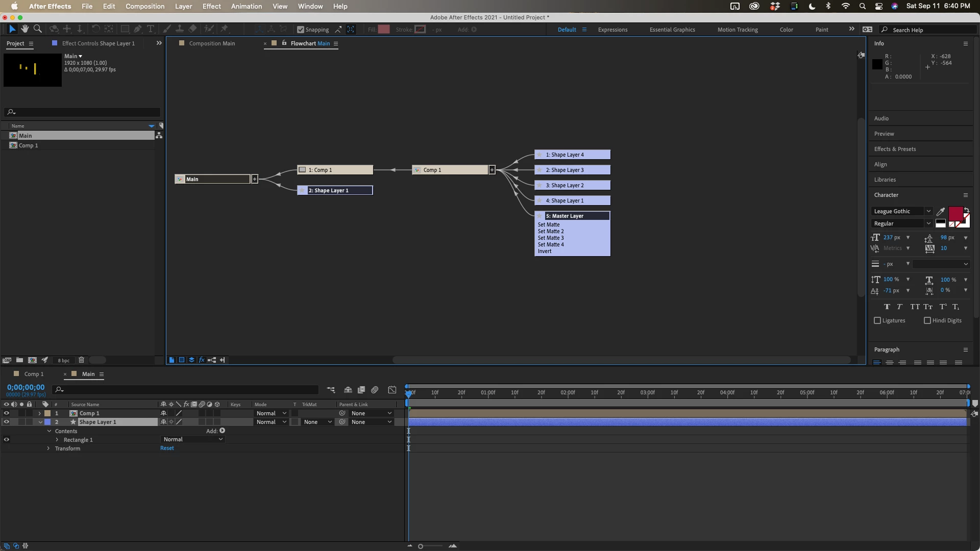The height and width of the screenshot is (551, 980).
Task: Select the Hand tool
Action: coord(24,29)
